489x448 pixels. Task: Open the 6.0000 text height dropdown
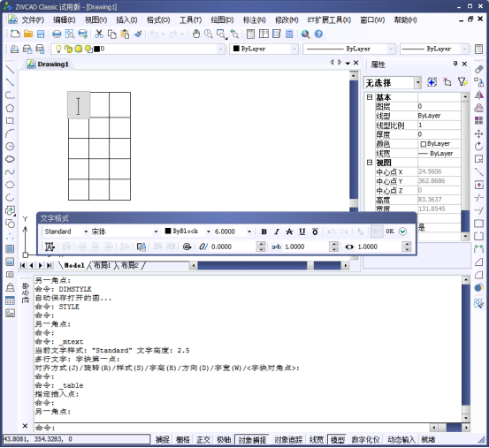point(249,232)
